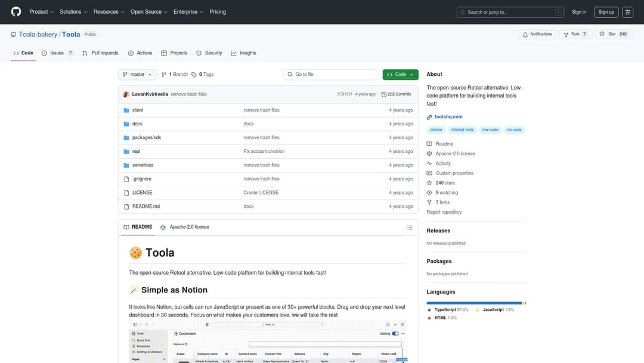Image resolution: width=644 pixels, height=363 pixels.
Task: Focus the Go to file field
Action: [x=330, y=75]
